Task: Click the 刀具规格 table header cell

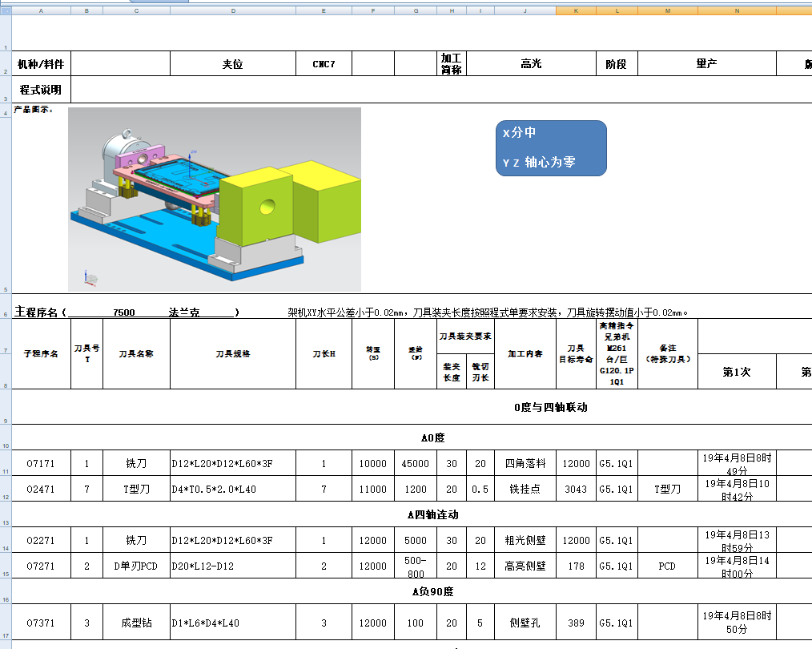Action: click(233, 355)
